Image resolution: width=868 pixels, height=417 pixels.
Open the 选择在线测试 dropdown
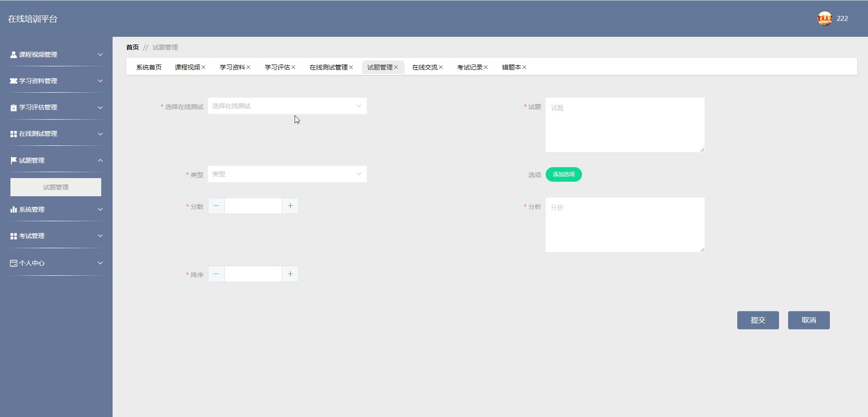click(x=287, y=106)
